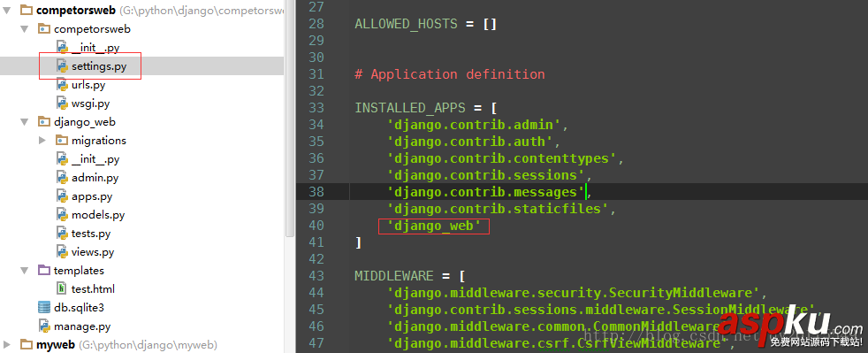Click line number 40 in gutter
This screenshot has width=868, height=353.
click(316, 226)
